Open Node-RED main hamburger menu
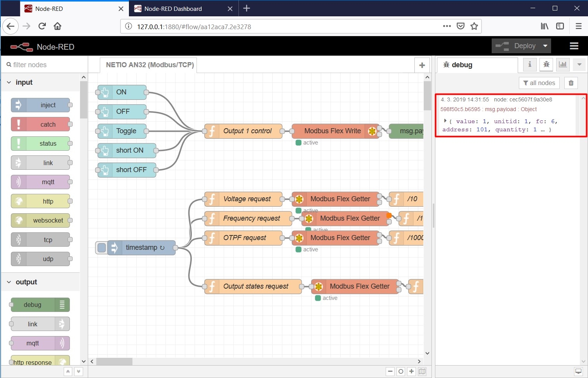588x378 pixels. pos(574,46)
